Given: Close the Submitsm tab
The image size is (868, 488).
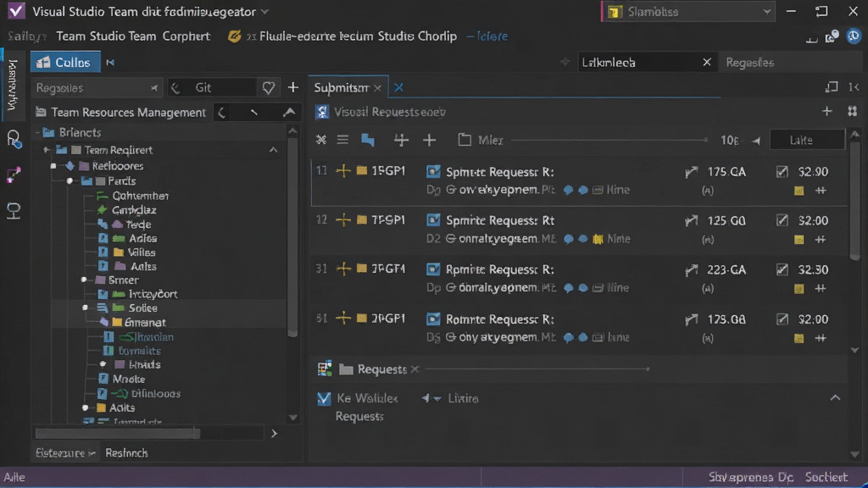Looking at the screenshot, I should (x=377, y=88).
